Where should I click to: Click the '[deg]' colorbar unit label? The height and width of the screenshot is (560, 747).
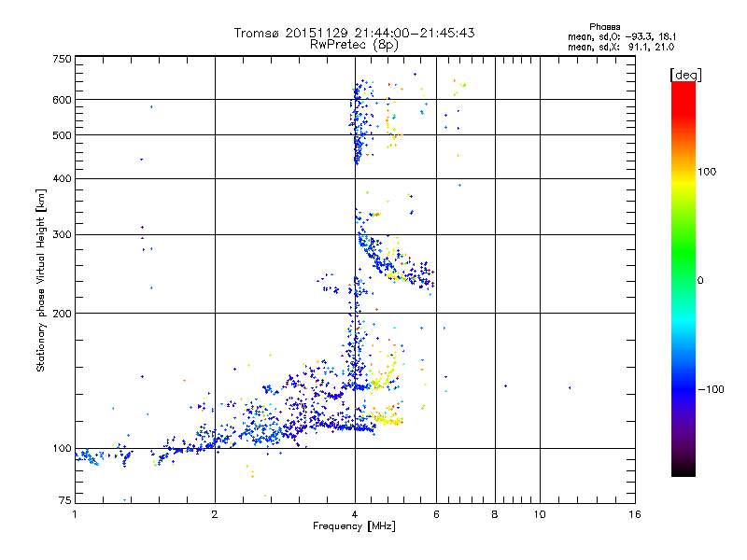[x=685, y=75]
